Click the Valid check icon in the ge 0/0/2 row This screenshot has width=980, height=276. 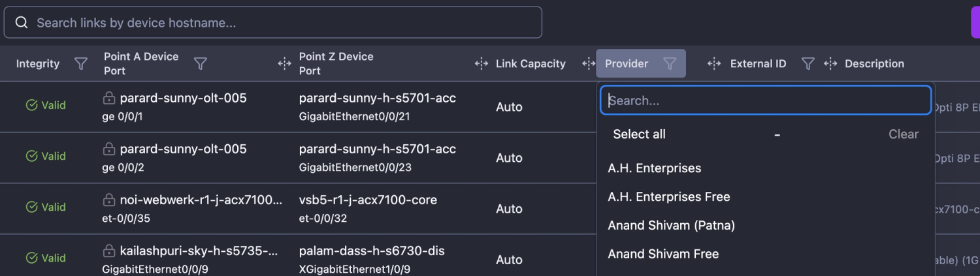pyautogui.click(x=31, y=156)
